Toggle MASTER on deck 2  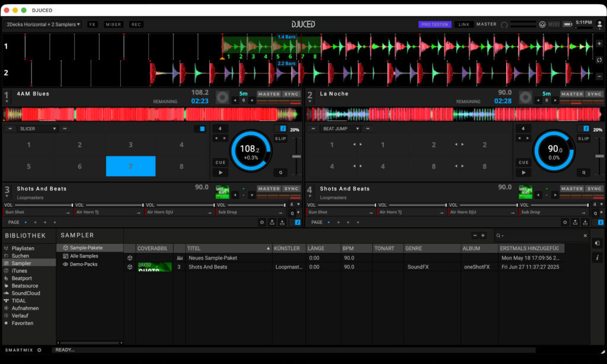(572, 94)
